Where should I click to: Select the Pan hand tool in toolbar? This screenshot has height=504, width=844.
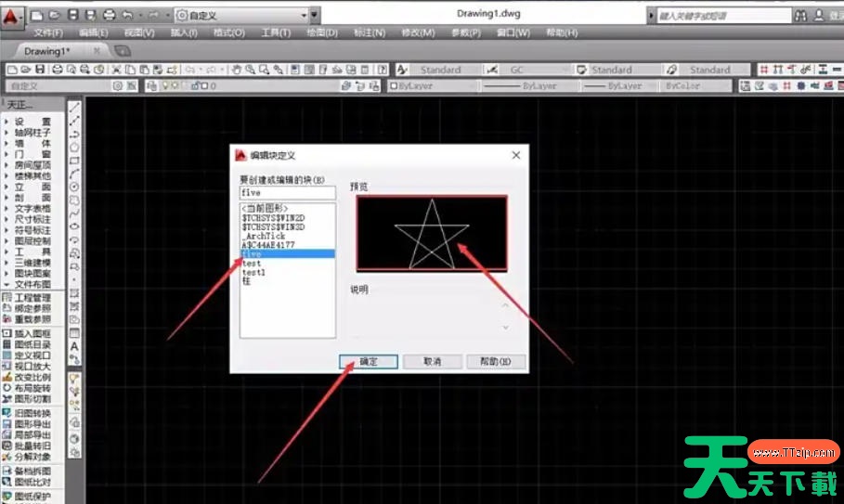click(237, 70)
